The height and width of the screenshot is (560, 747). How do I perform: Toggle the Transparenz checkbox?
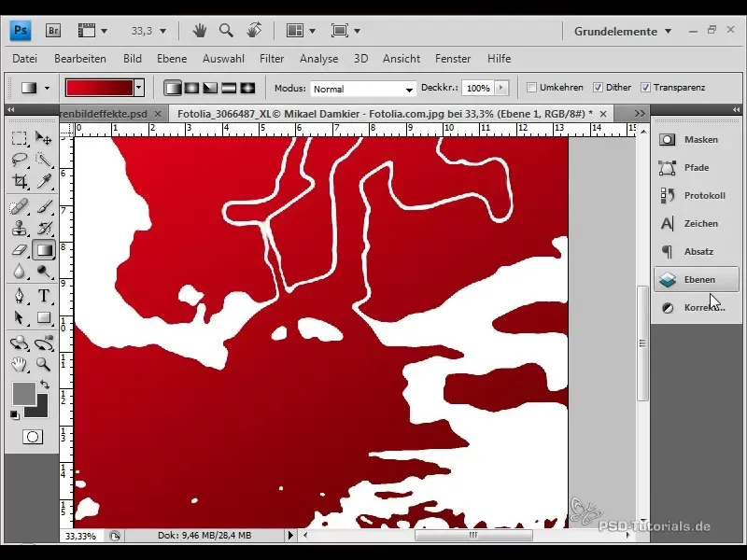click(645, 88)
